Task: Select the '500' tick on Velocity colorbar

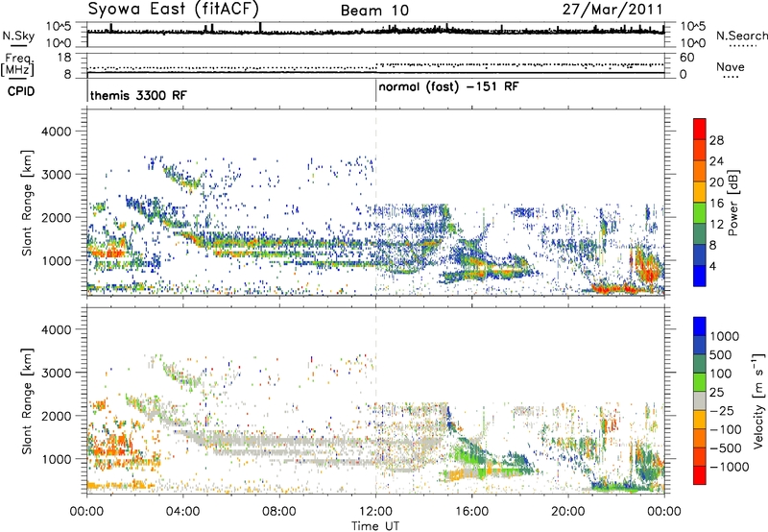Action: (x=721, y=354)
